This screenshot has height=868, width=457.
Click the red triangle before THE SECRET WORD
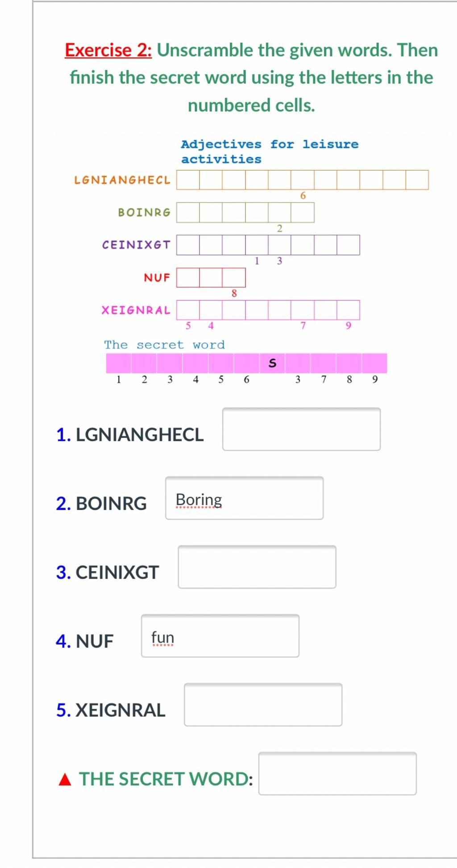pos(65,779)
